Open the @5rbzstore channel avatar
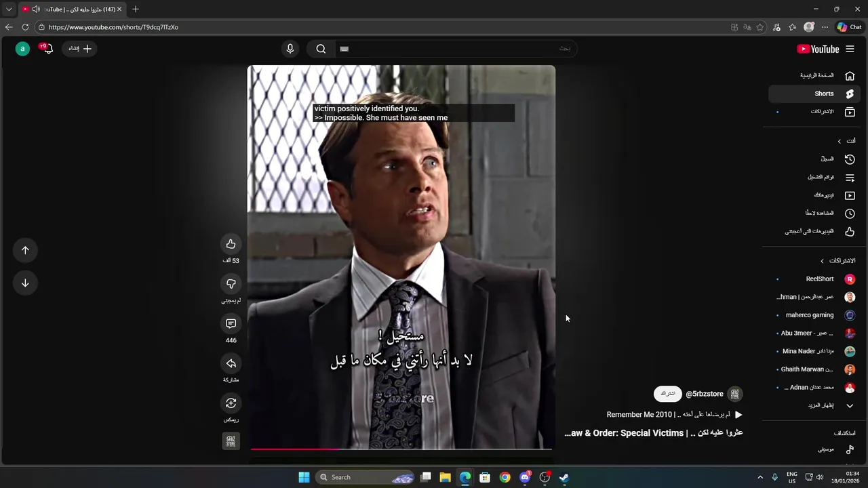This screenshot has height=488, width=868. (735, 394)
